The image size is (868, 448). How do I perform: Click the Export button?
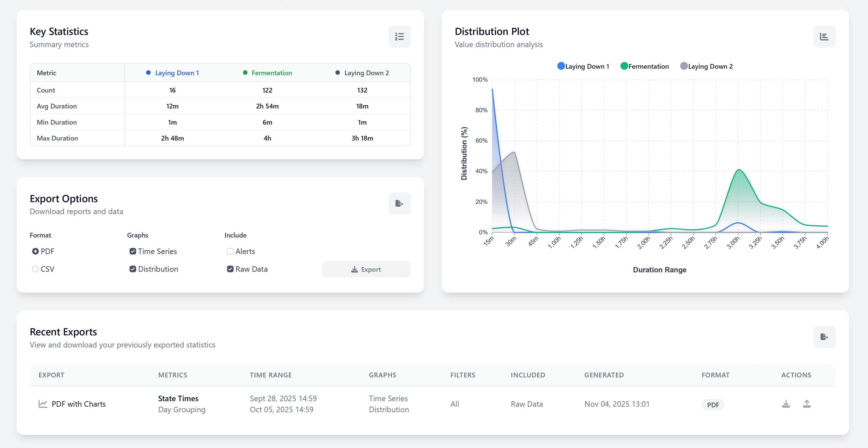coord(366,269)
